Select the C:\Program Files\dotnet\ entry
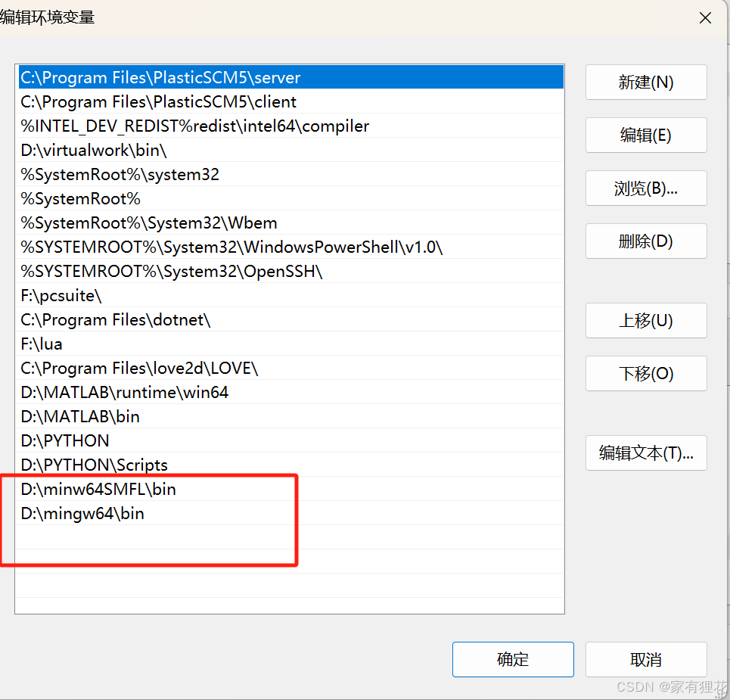 tap(290, 319)
